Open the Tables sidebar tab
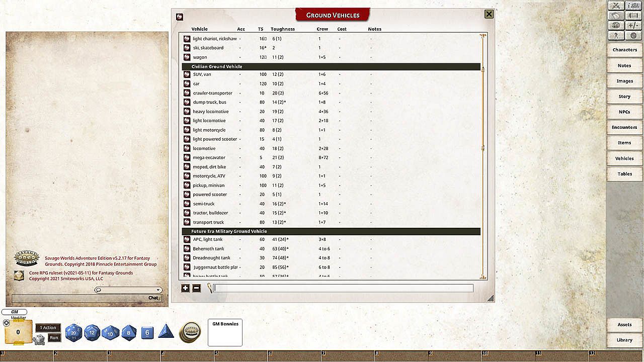 point(624,174)
